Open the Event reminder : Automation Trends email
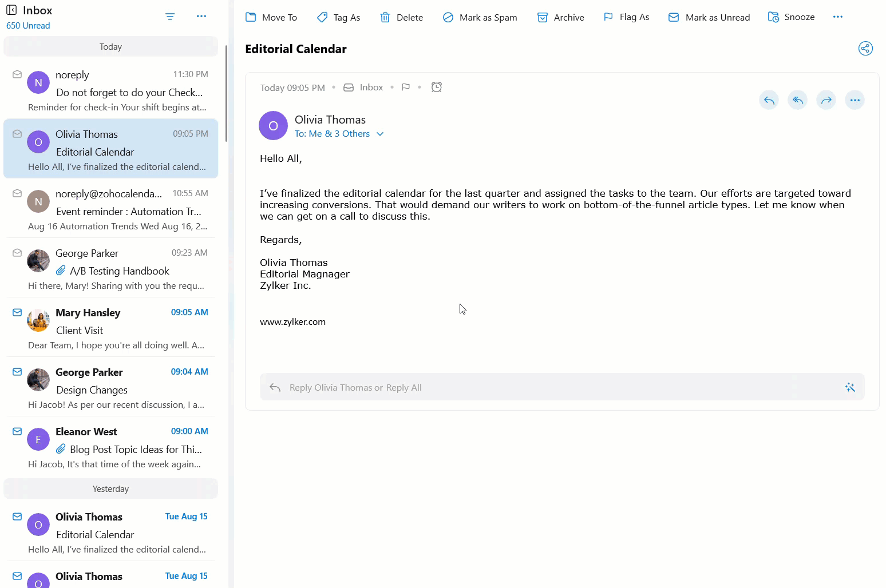 pos(111,208)
